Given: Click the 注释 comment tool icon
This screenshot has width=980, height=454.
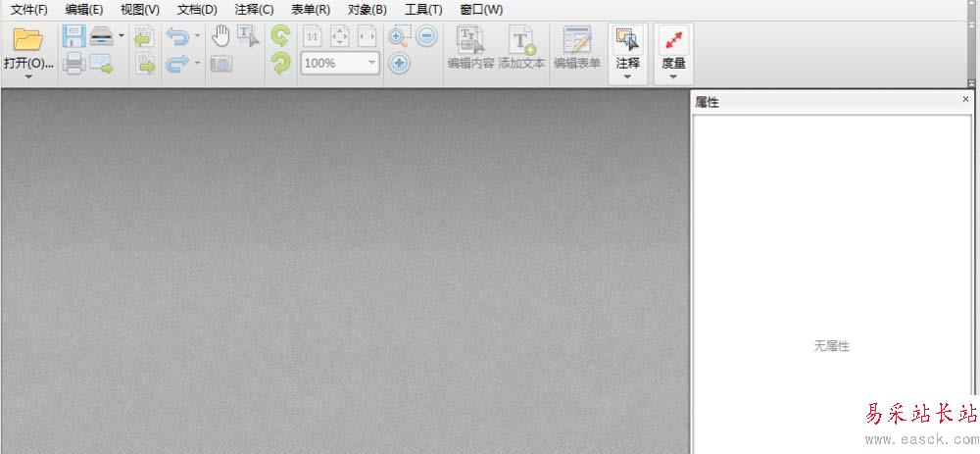Looking at the screenshot, I should (x=627, y=39).
